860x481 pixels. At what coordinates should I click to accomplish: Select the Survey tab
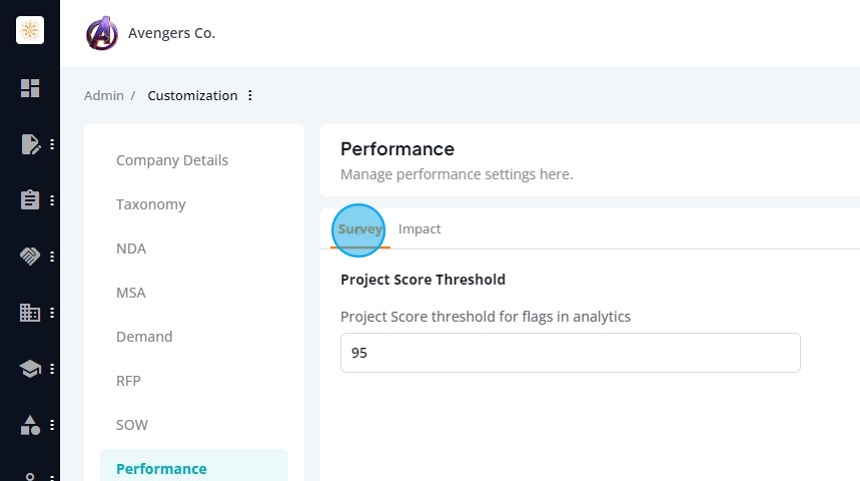click(360, 229)
